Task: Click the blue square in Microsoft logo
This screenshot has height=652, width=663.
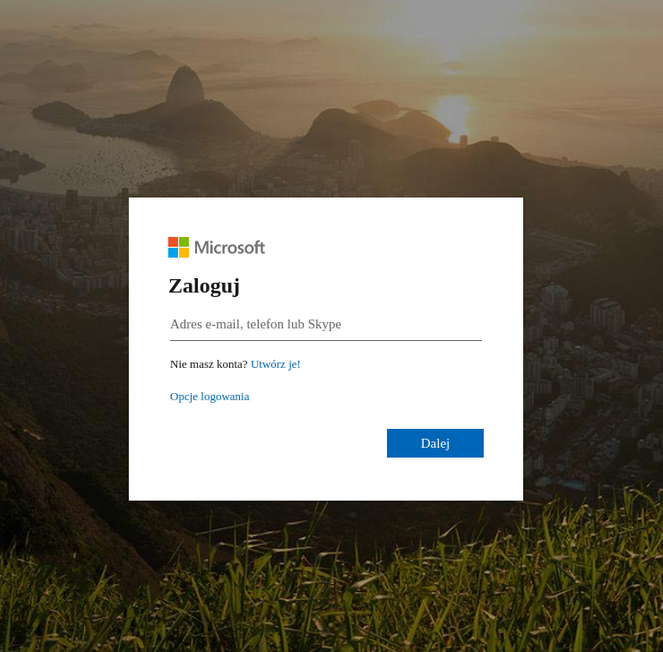Action: 173,253
